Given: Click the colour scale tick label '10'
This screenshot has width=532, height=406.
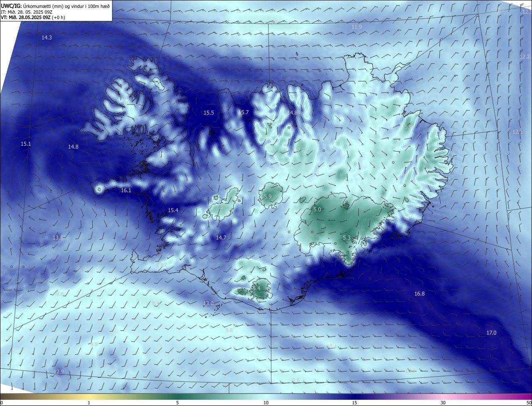Looking at the screenshot, I should 266,403.
